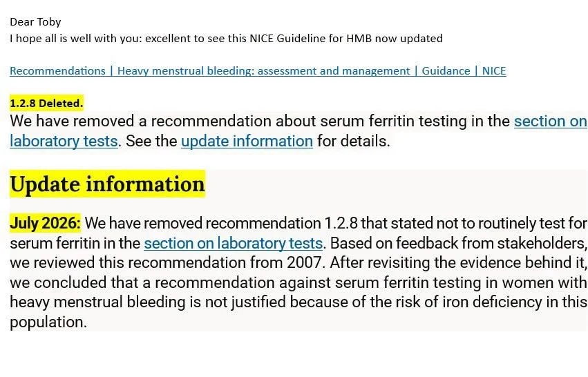This screenshot has height=377, width=588.
Task: Click the highlighted '1.2.8 Deleted.' text
Action: (x=46, y=103)
